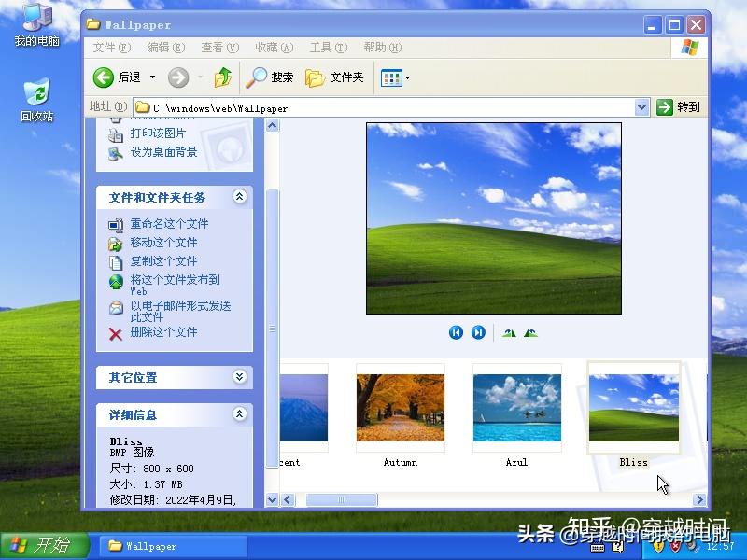Go up one folder level icon
This screenshot has width=747, height=560.
click(x=222, y=77)
